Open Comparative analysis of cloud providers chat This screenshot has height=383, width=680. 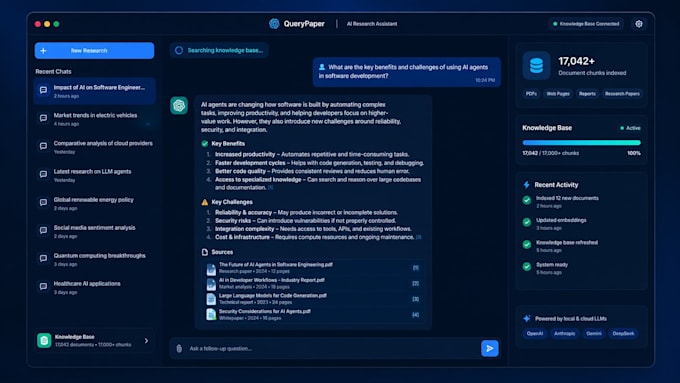tap(95, 147)
